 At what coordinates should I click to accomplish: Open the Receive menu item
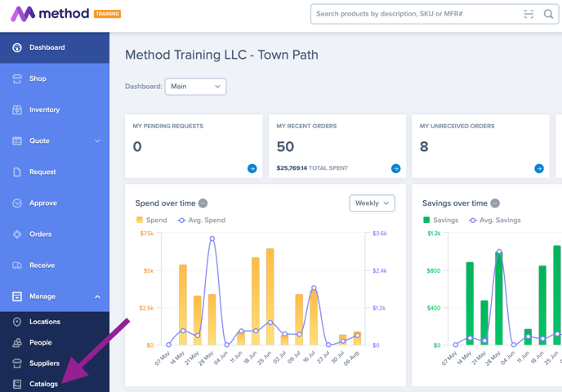click(x=55, y=265)
